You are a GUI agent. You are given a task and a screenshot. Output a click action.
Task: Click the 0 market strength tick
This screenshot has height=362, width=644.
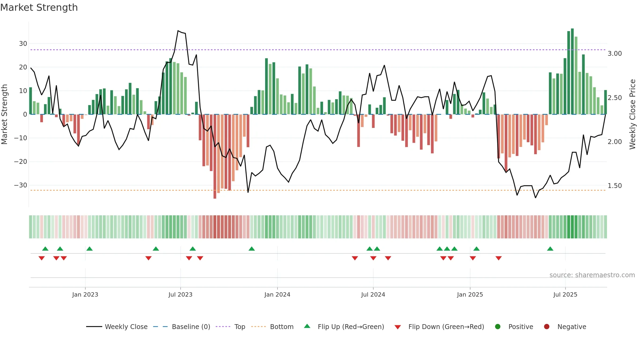tap(25, 114)
